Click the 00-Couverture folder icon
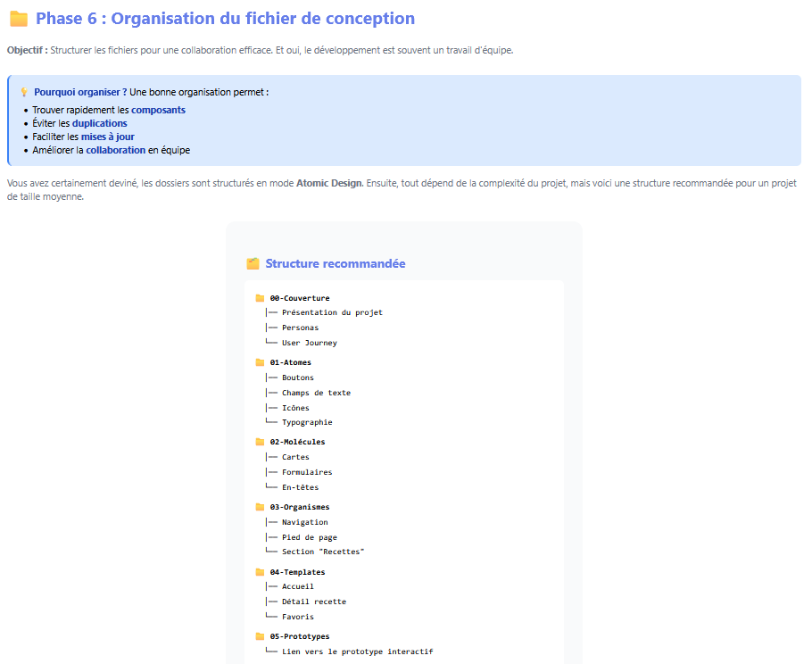 point(260,298)
